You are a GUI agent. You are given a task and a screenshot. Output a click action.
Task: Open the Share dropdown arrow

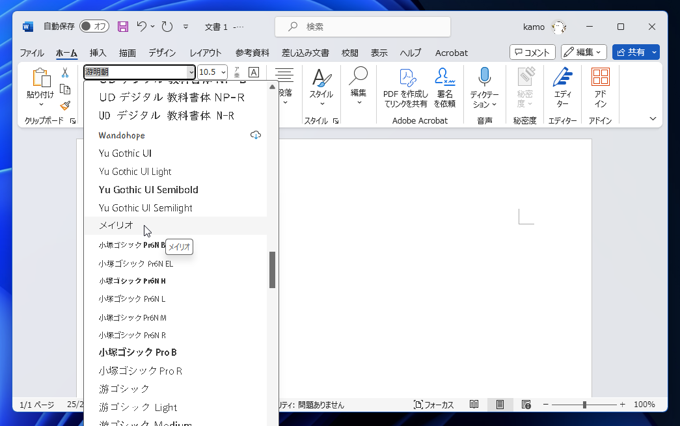[x=654, y=52]
